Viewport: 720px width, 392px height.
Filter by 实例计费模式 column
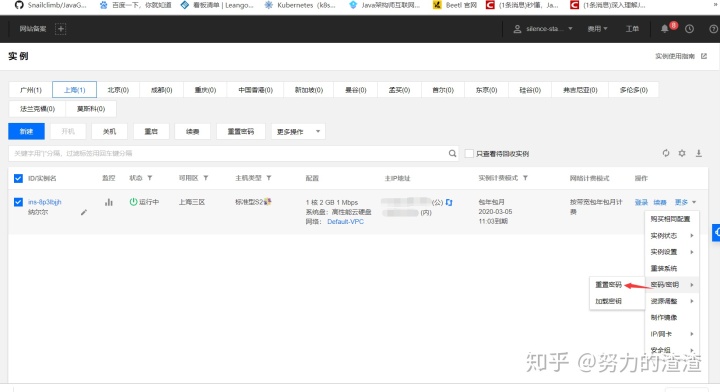tap(525, 178)
